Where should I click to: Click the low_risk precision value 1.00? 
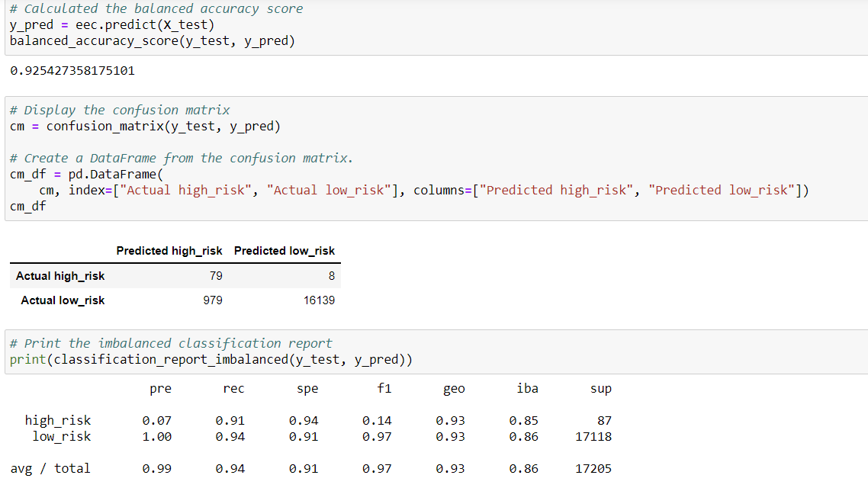tap(156, 437)
